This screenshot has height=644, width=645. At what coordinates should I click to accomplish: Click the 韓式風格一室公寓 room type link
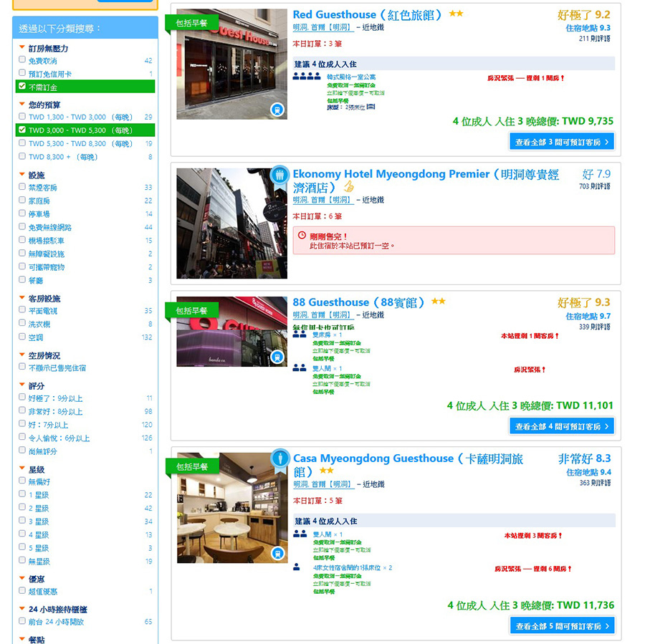click(x=351, y=77)
